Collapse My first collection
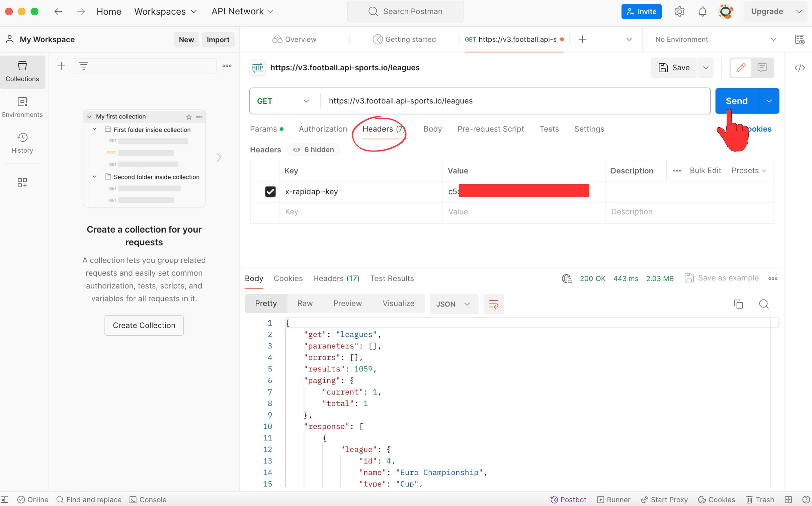 click(x=89, y=116)
